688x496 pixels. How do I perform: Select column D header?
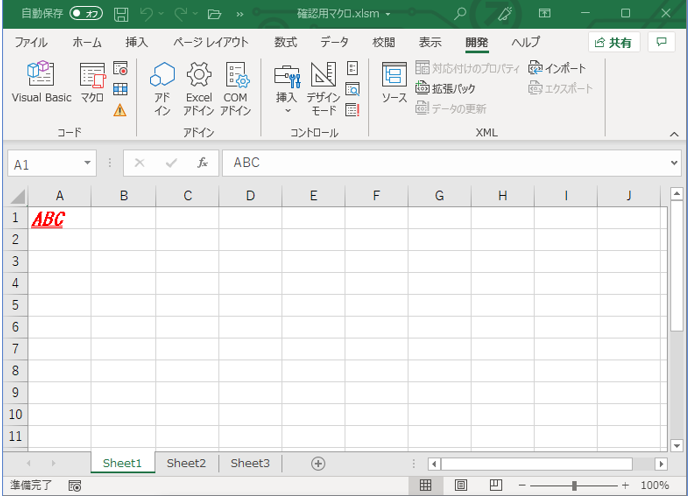[x=250, y=196]
